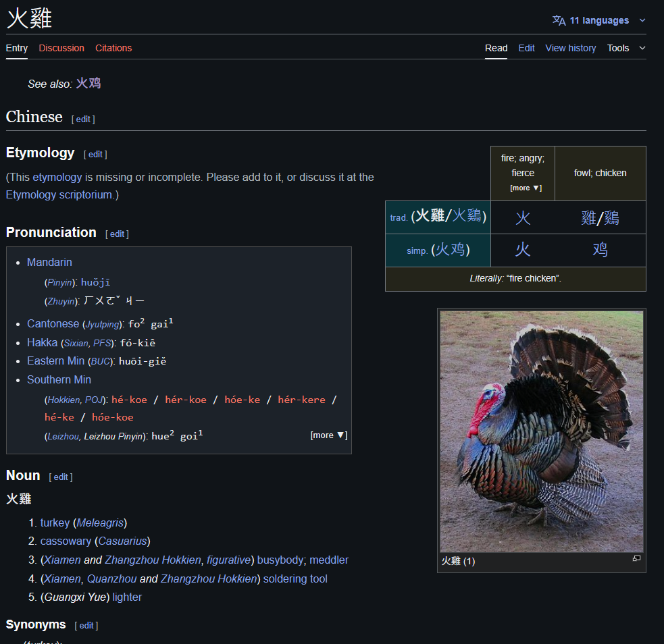Click the Pinyin link
Image resolution: width=664 pixels, height=644 pixels.
pyautogui.click(x=59, y=283)
